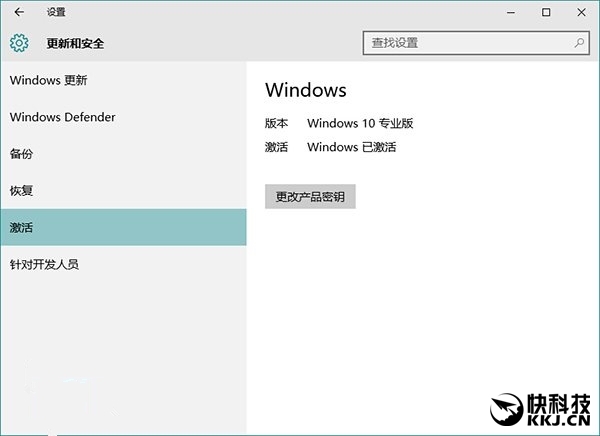600x436 pixels.
Task: Close the settings window
Action: [x=581, y=13]
